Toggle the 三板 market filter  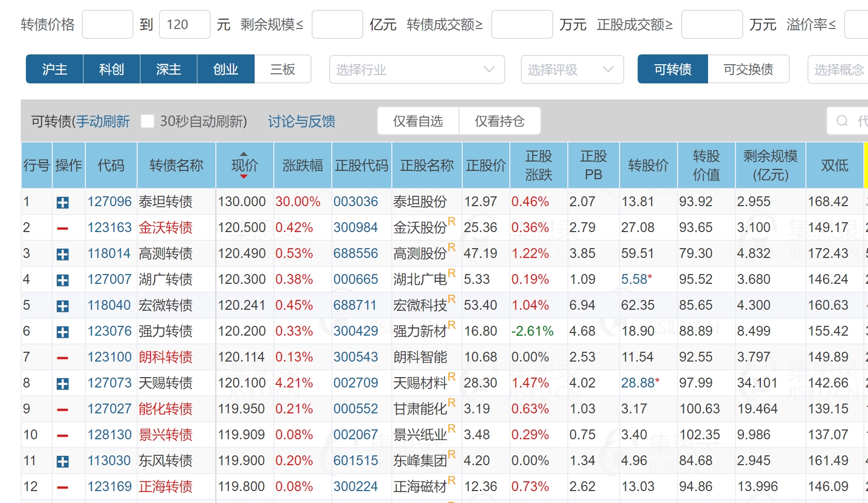[283, 69]
